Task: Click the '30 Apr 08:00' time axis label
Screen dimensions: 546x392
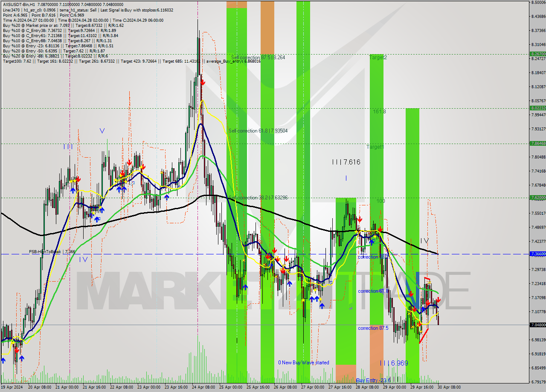Action: (449, 387)
